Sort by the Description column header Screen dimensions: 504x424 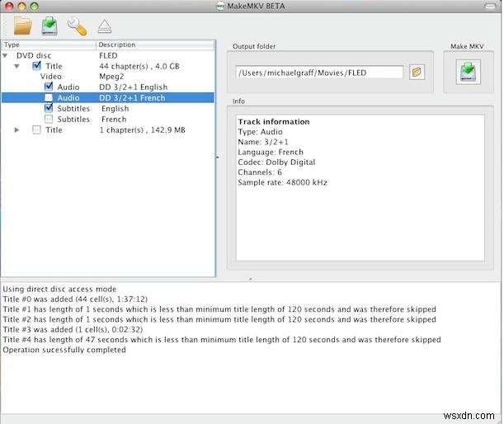coord(155,45)
